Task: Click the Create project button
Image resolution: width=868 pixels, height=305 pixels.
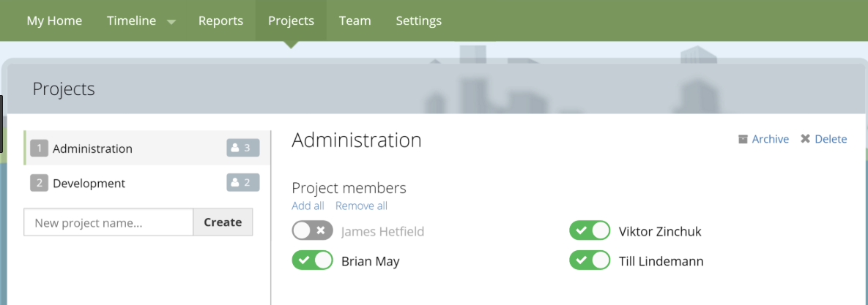Action: coord(223,222)
